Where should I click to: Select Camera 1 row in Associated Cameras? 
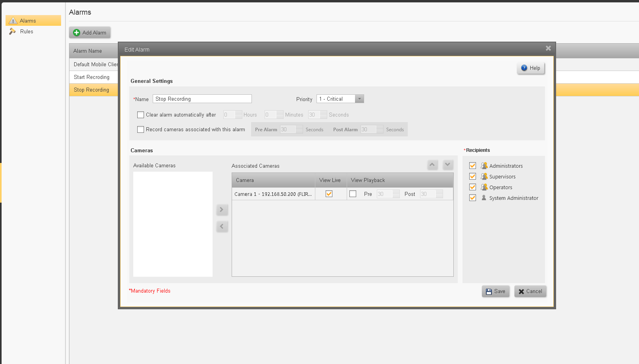point(273,194)
